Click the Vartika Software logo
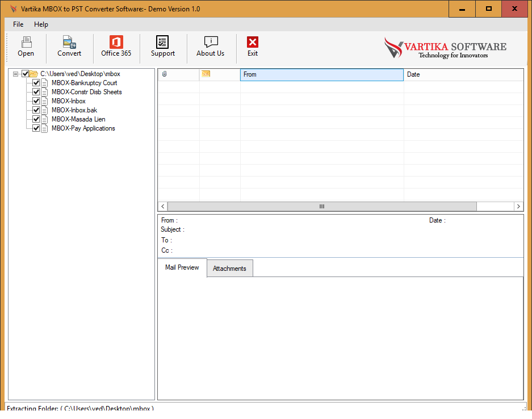 (445, 48)
